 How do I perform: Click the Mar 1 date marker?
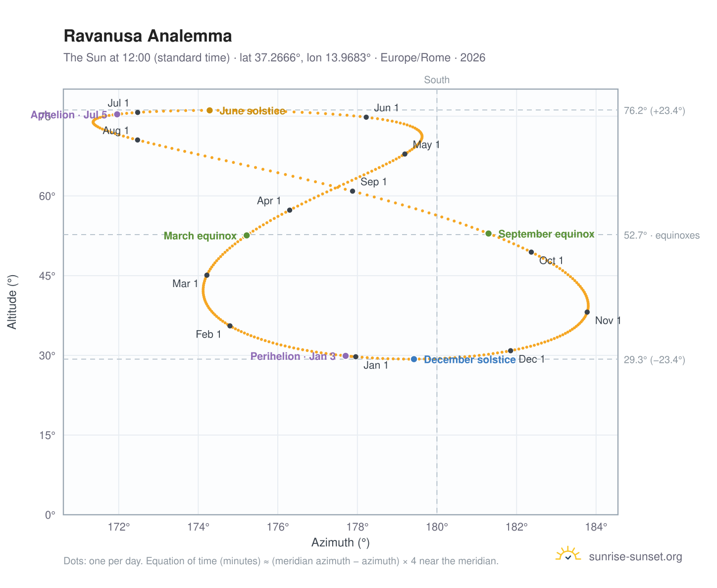click(x=207, y=275)
